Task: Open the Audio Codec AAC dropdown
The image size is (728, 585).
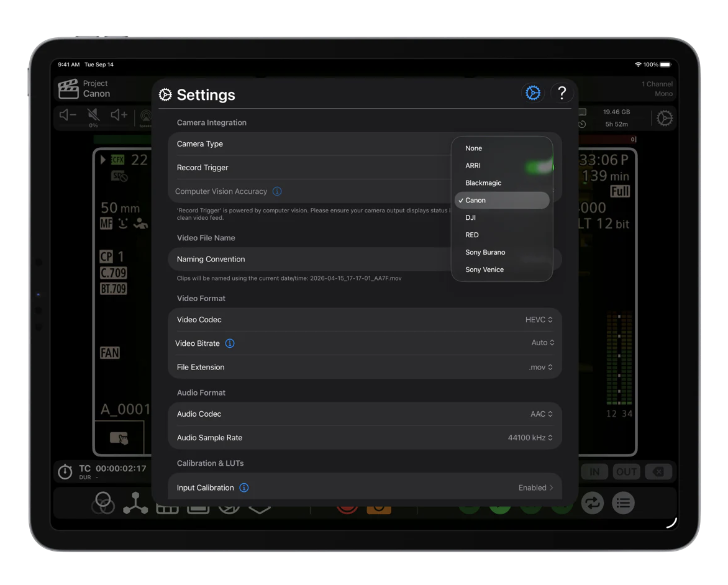Action: [541, 414]
